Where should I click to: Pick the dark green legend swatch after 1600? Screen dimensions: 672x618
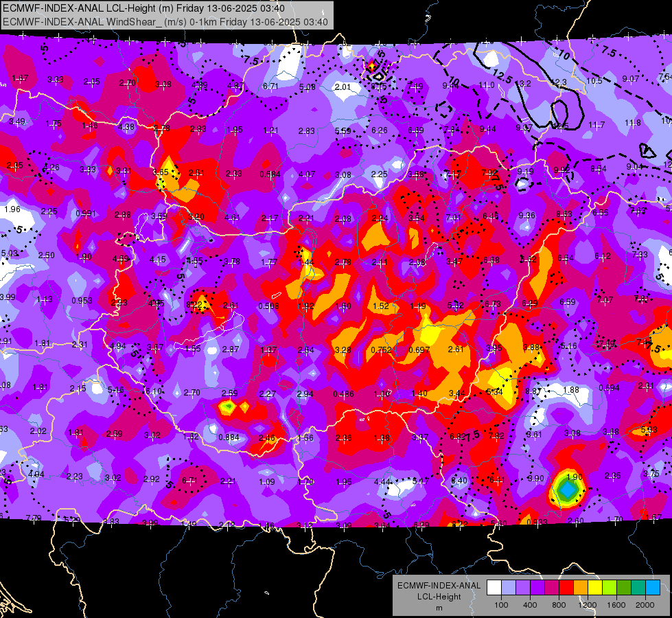(x=623, y=587)
